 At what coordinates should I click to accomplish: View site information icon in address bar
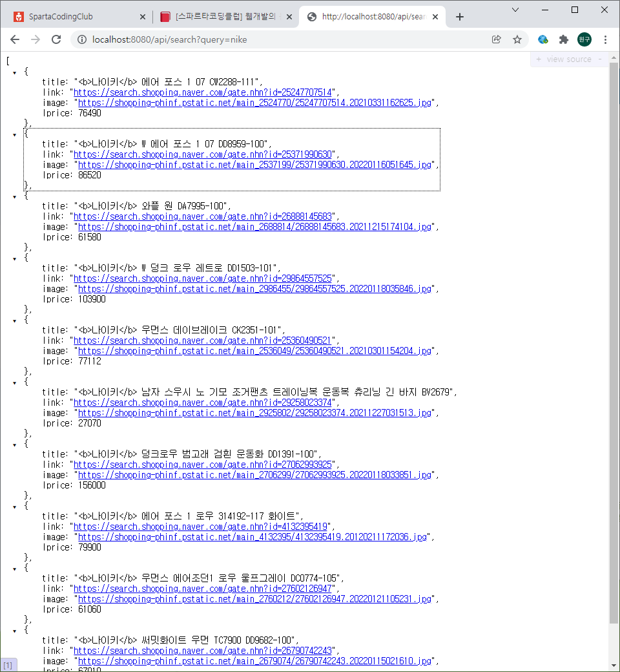tap(81, 39)
